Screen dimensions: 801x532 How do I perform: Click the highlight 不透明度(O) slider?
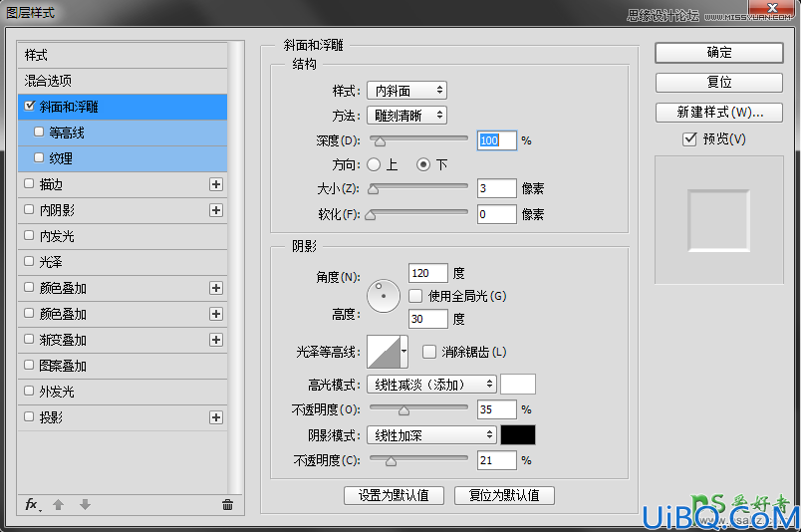point(418,407)
